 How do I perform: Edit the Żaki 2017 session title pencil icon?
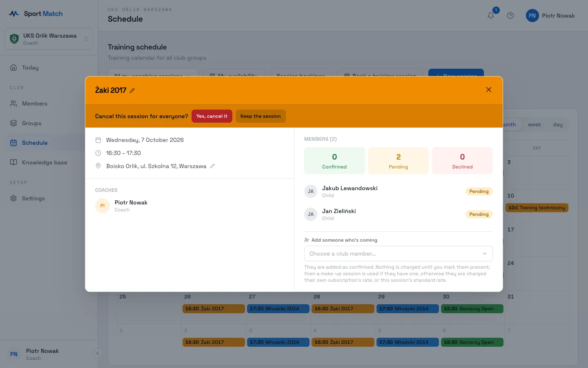(x=132, y=90)
